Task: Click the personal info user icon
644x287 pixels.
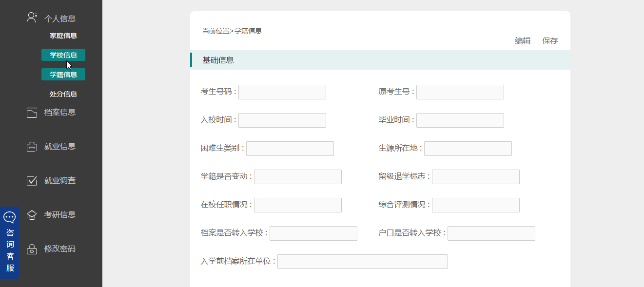Action: pyautogui.click(x=32, y=18)
